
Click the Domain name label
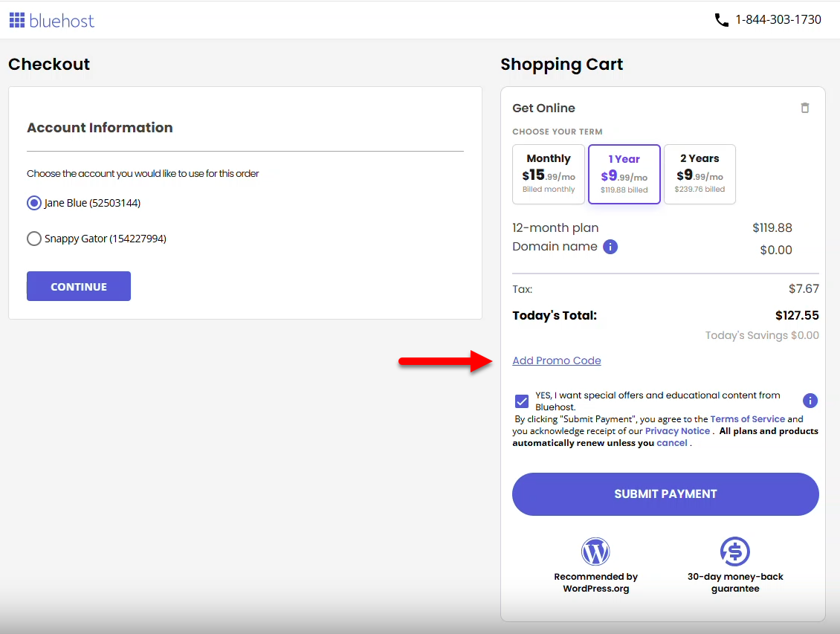pyautogui.click(x=555, y=246)
